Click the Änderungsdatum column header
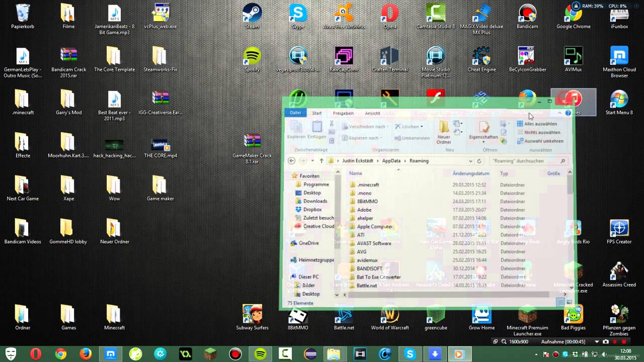The image size is (644, 362). (471, 173)
